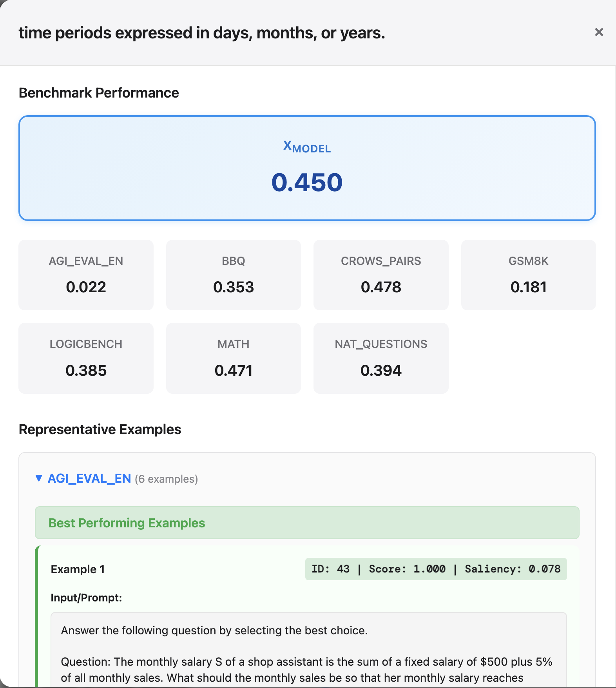Open the NAT_QUESTIONS 0.394 benchmark card
The width and height of the screenshot is (616, 688).
click(x=381, y=358)
